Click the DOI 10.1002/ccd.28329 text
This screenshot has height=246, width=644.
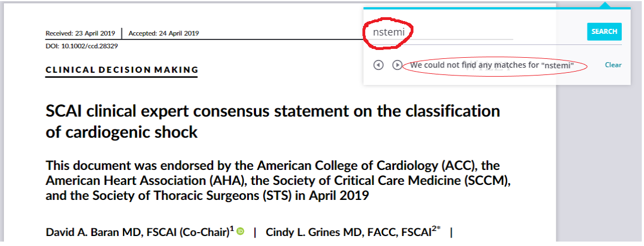pos(81,46)
